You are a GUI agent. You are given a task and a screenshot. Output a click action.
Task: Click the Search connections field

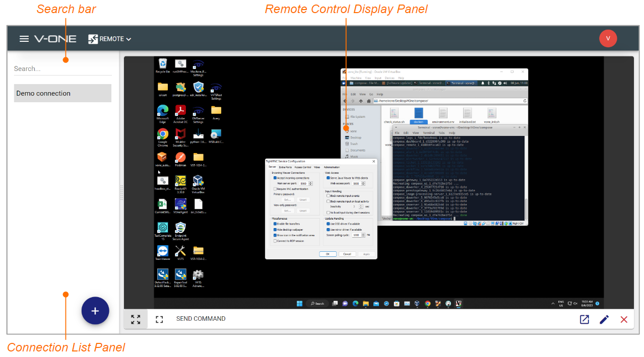[62, 69]
